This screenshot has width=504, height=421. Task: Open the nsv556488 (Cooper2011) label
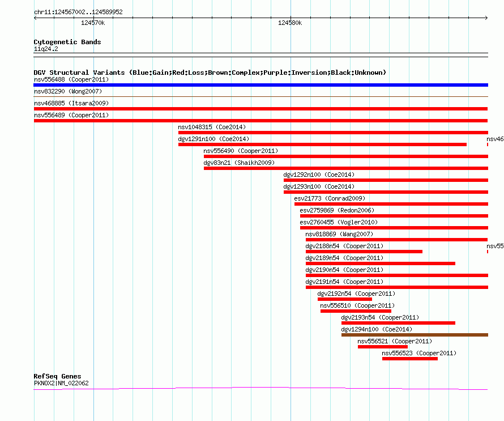[x=71, y=79]
